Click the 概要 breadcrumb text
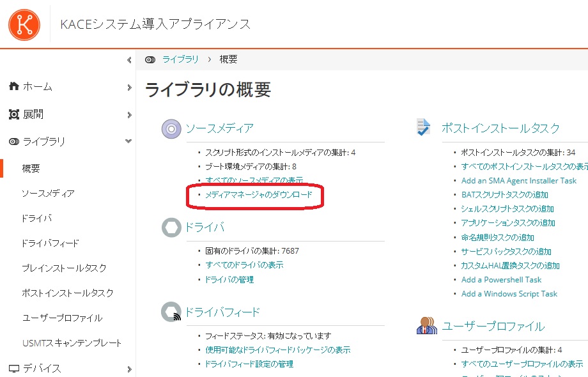 [228, 59]
